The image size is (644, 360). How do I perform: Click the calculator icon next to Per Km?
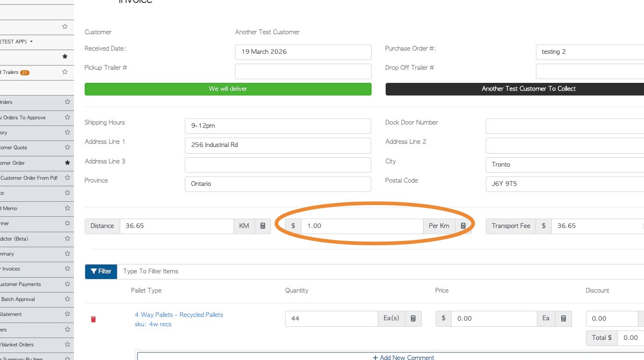(x=463, y=226)
